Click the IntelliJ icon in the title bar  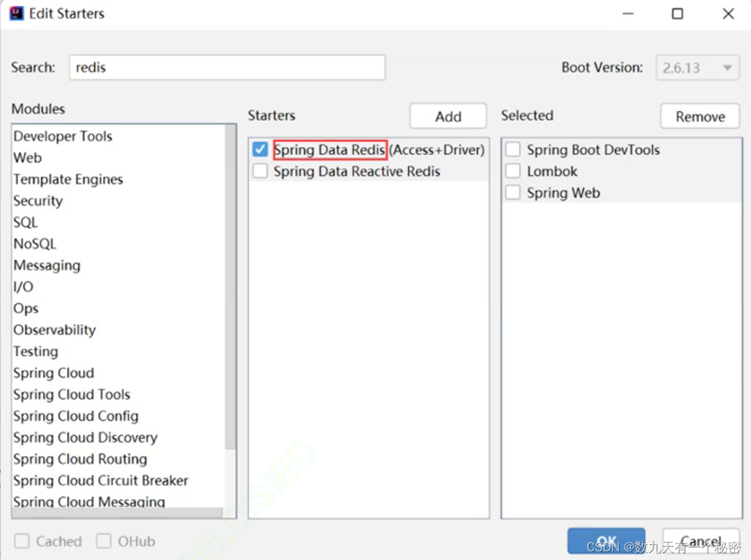(17, 13)
